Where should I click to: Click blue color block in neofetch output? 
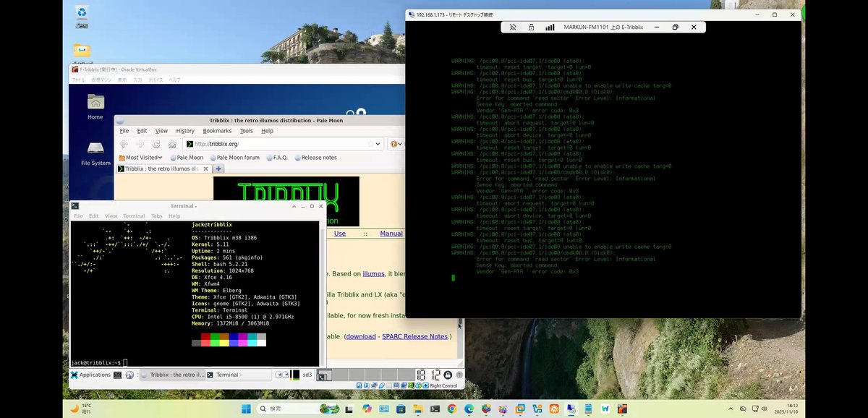233,336
